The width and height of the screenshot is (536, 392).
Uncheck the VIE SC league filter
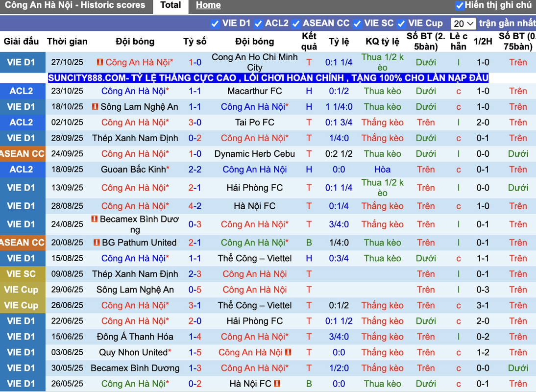pyautogui.click(x=357, y=24)
